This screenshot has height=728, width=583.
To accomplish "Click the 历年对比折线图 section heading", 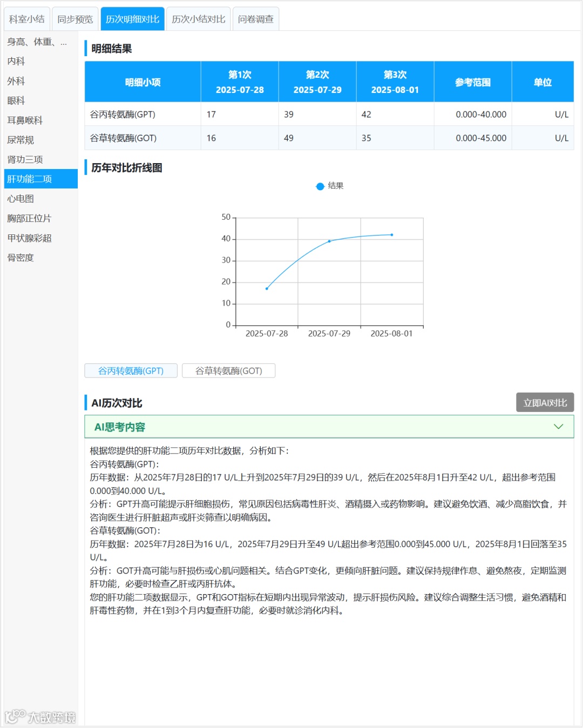I will (127, 168).
